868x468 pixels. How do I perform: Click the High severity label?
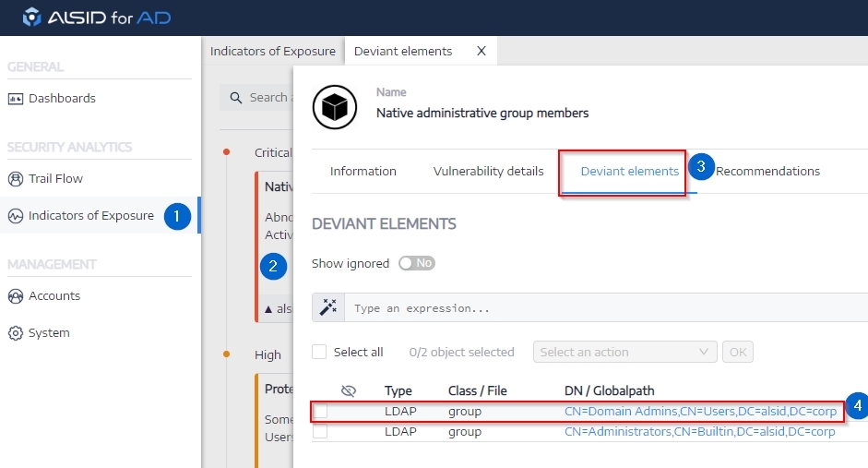[x=268, y=355]
